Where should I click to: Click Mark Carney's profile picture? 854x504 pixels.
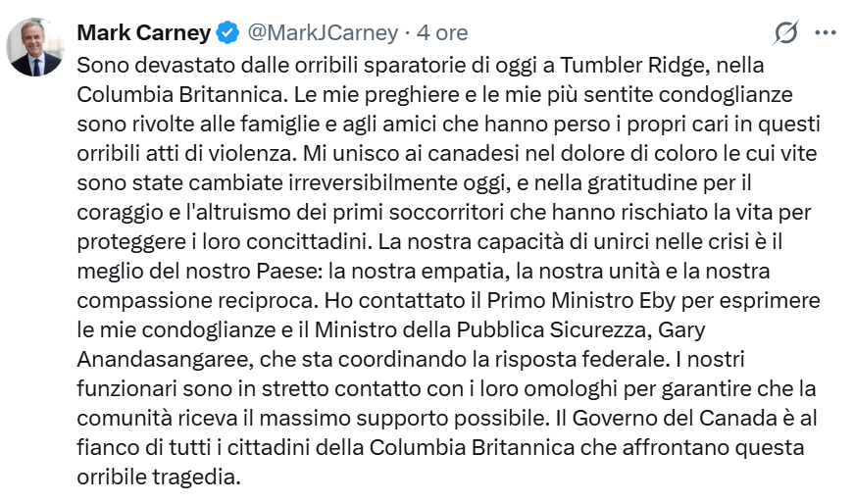pyautogui.click(x=35, y=45)
